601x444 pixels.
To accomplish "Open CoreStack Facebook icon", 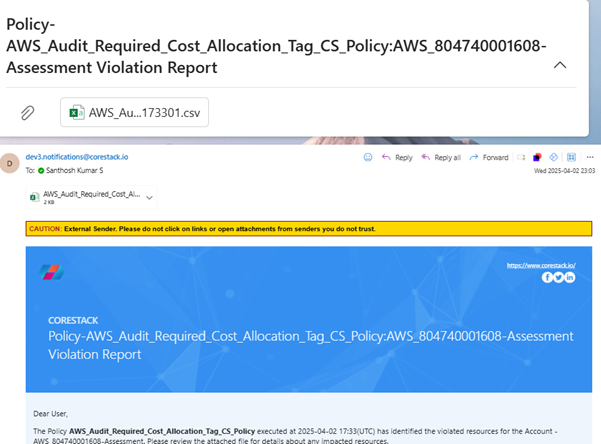I will click(547, 277).
